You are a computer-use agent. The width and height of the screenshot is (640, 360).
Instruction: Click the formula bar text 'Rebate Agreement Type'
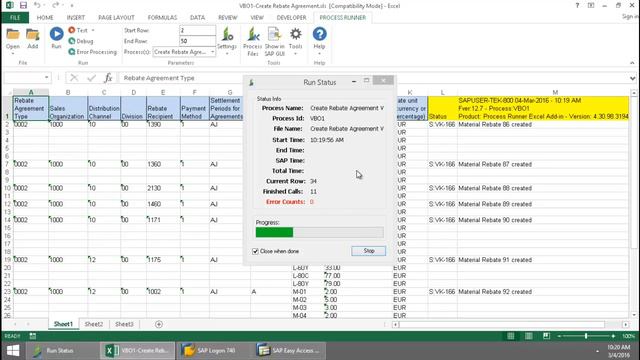[x=159, y=78]
